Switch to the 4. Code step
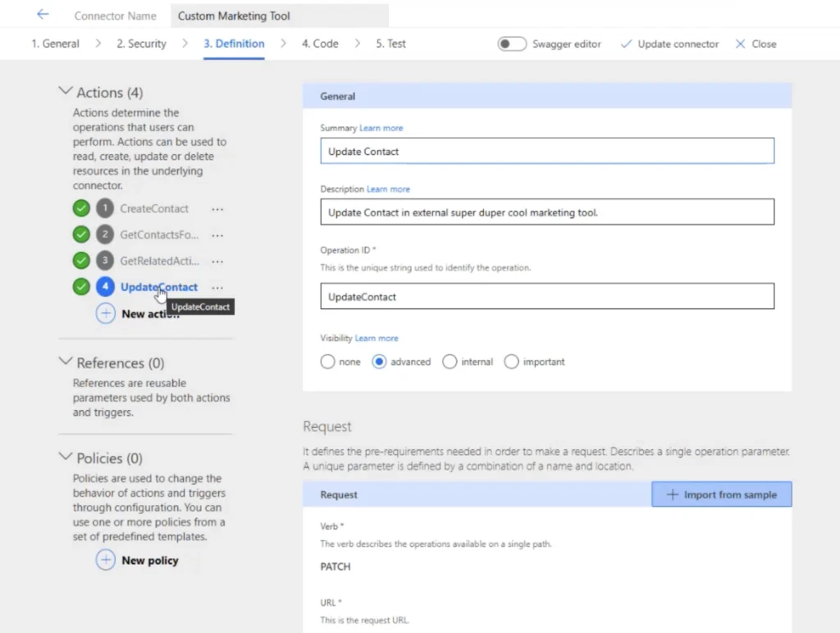Viewport: 840px width, 633px height. (x=320, y=44)
